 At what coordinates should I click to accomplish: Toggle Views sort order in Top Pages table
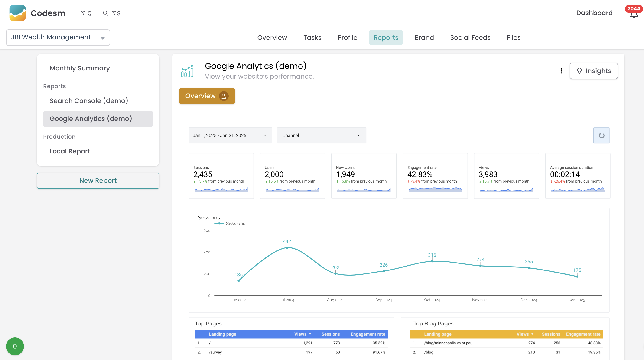pos(310,334)
